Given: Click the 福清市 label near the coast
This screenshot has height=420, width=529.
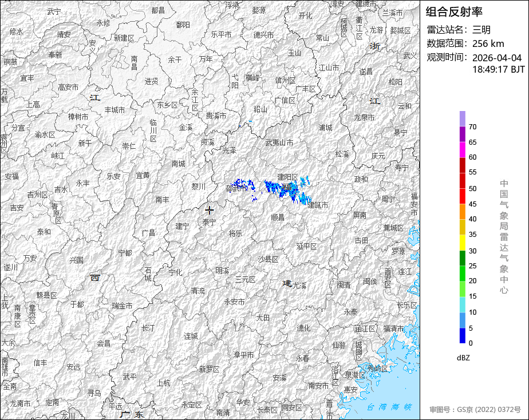Looking at the screenshot, I should pyautogui.click(x=393, y=328).
